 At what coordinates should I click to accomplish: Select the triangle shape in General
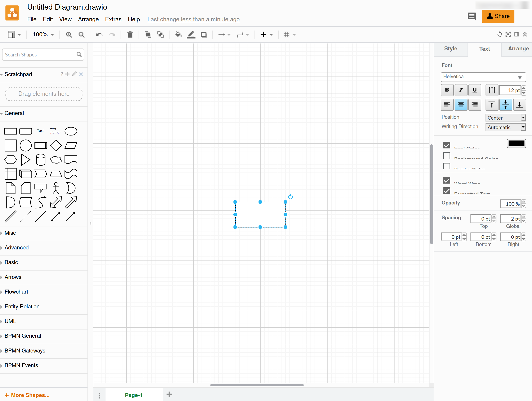coord(26,160)
